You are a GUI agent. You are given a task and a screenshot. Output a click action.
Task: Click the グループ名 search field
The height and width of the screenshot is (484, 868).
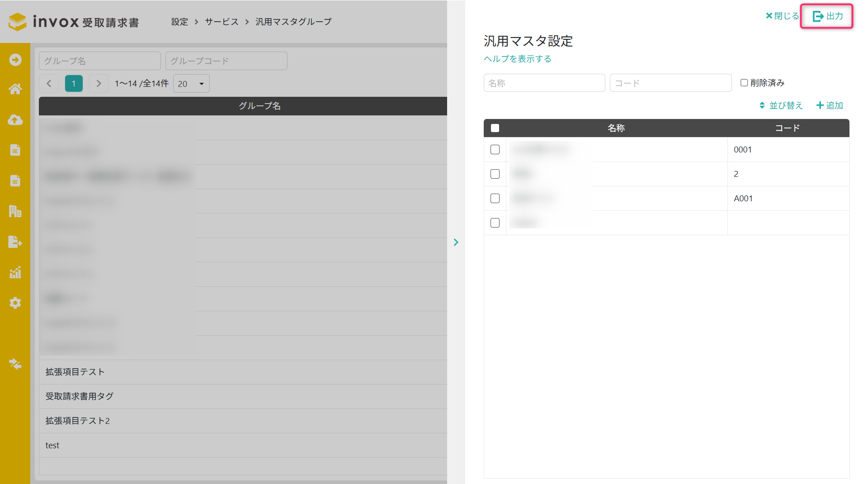100,61
